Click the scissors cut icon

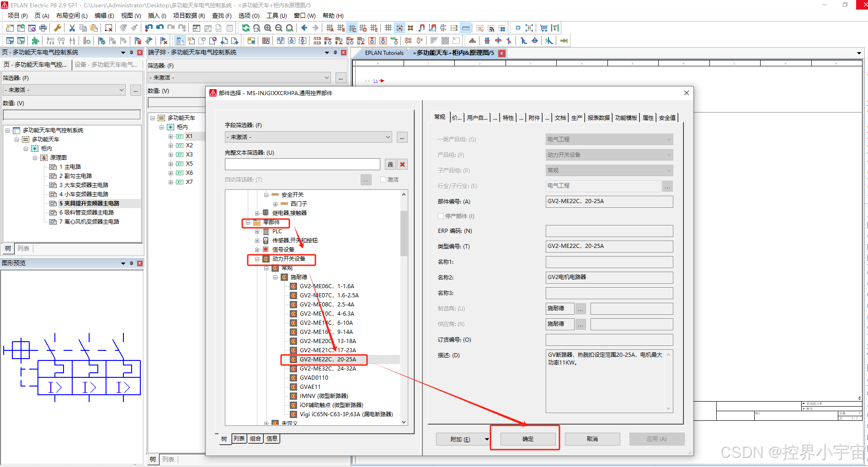[x=72, y=28]
